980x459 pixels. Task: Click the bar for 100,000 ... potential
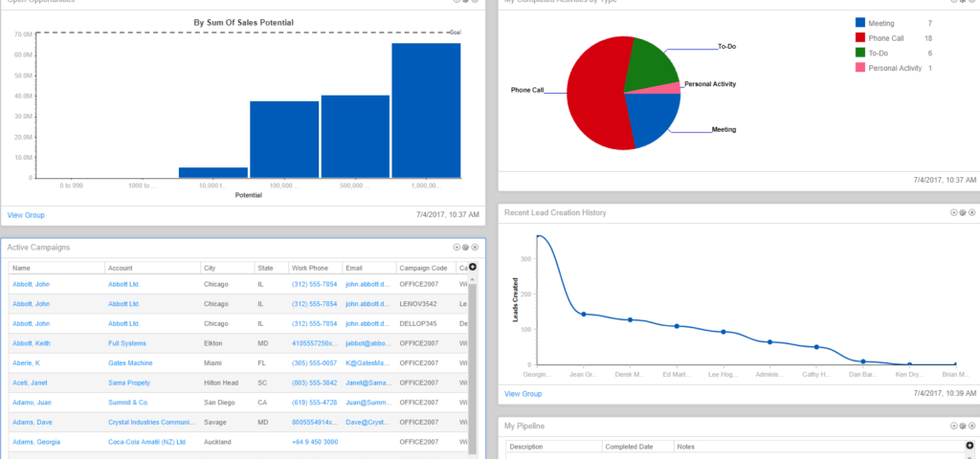284,140
